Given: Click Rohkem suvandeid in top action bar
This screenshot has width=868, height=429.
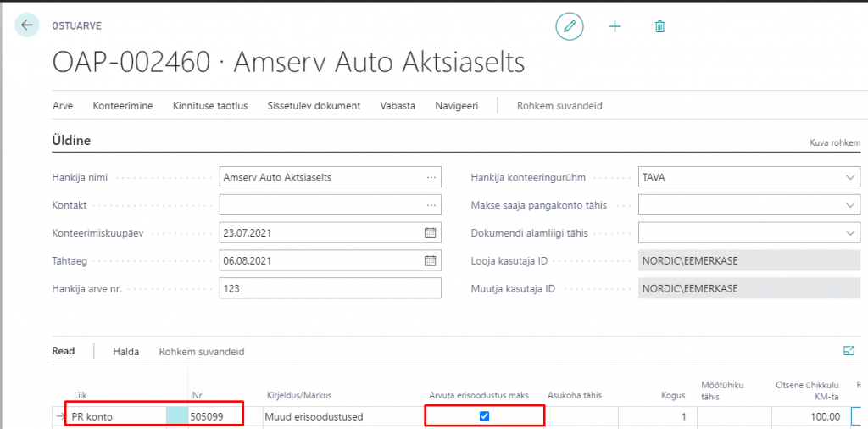Looking at the screenshot, I should [x=559, y=106].
